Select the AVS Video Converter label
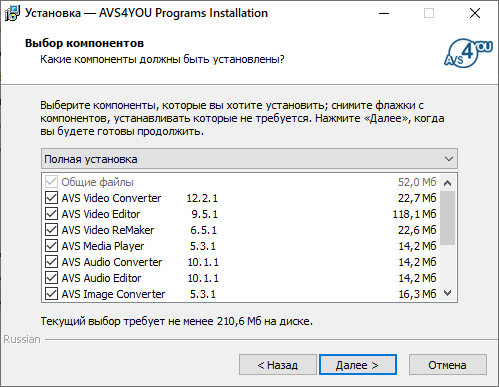 click(x=111, y=198)
